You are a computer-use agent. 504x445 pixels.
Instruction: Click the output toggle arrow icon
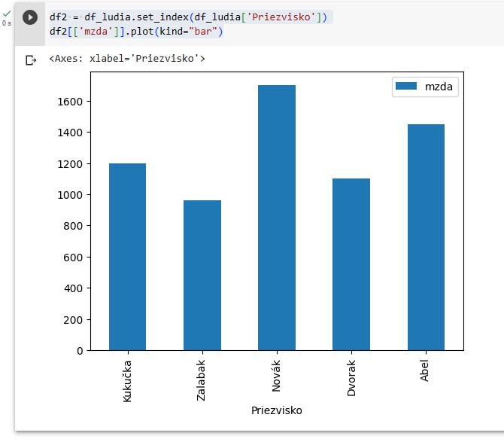tap(31, 60)
